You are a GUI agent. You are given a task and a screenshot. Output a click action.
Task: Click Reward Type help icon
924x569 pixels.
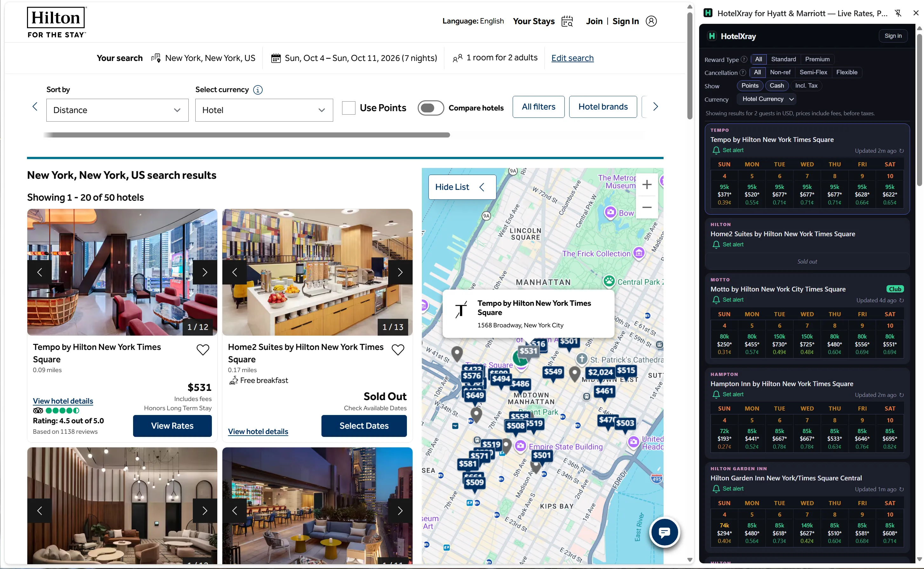(x=744, y=59)
